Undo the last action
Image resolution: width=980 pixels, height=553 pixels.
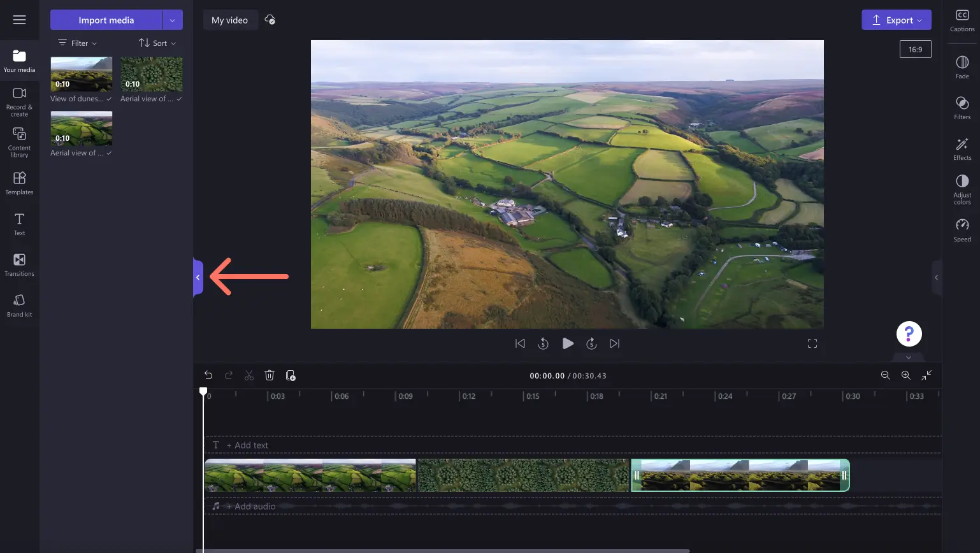pos(208,375)
